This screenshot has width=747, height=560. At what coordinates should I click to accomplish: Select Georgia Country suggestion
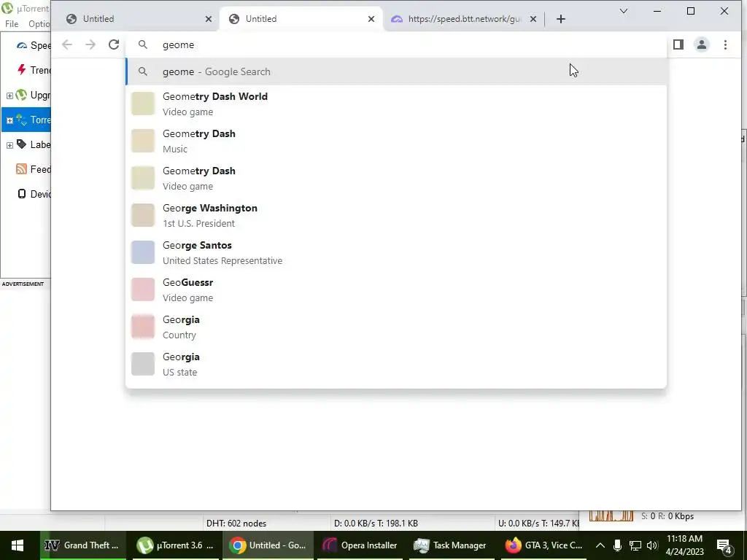point(396,327)
